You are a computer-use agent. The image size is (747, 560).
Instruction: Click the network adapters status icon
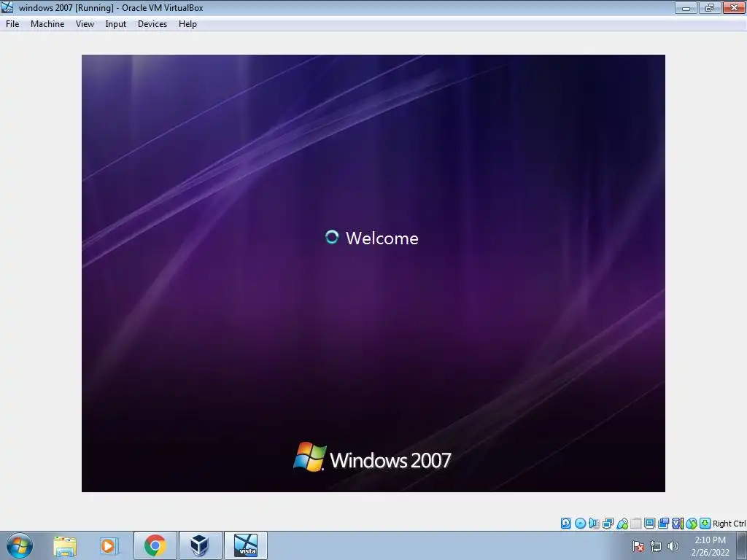(608, 524)
